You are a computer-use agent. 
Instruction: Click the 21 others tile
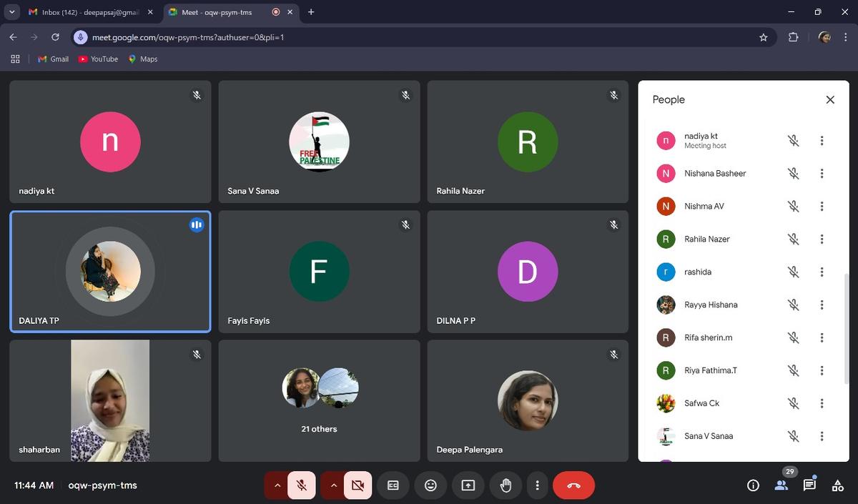pos(320,400)
